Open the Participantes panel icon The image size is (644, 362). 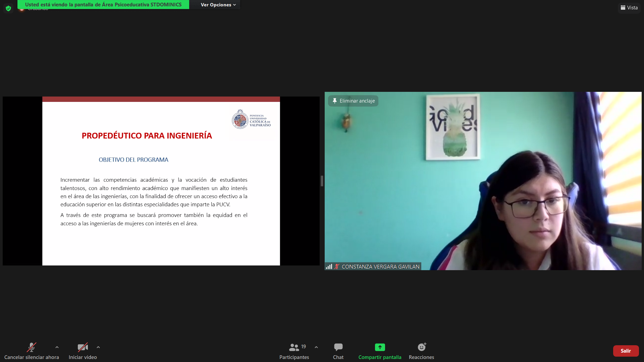(294, 347)
